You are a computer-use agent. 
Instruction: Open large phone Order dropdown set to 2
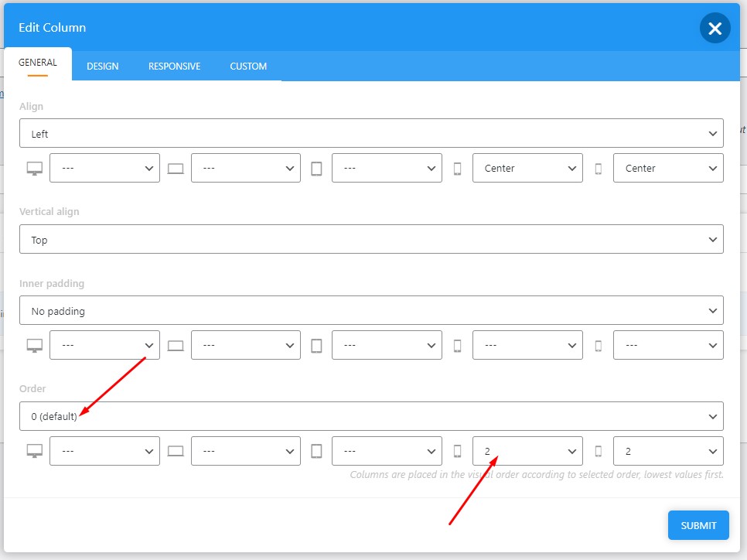(527, 451)
